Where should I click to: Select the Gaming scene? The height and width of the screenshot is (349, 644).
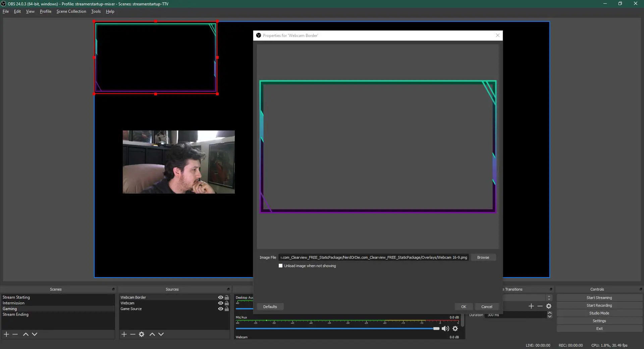tap(58, 309)
